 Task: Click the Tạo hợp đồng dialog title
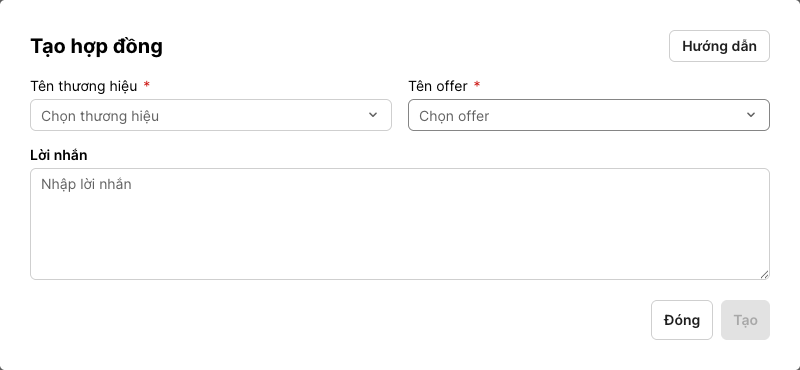pyautogui.click(x=96, y=46)
